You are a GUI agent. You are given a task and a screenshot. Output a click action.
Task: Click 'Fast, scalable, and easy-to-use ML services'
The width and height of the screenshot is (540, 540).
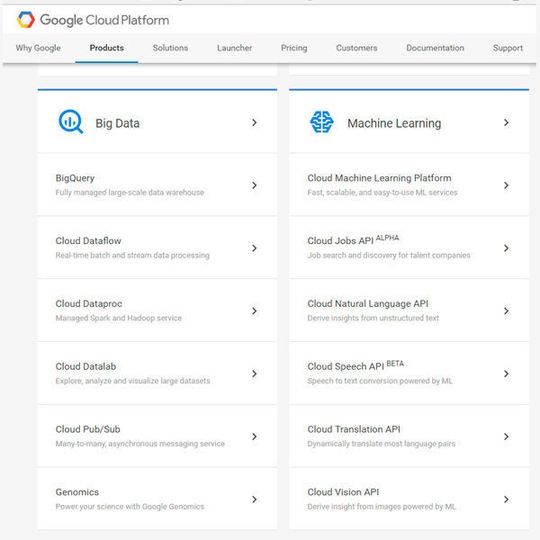(x=382, y=193)
